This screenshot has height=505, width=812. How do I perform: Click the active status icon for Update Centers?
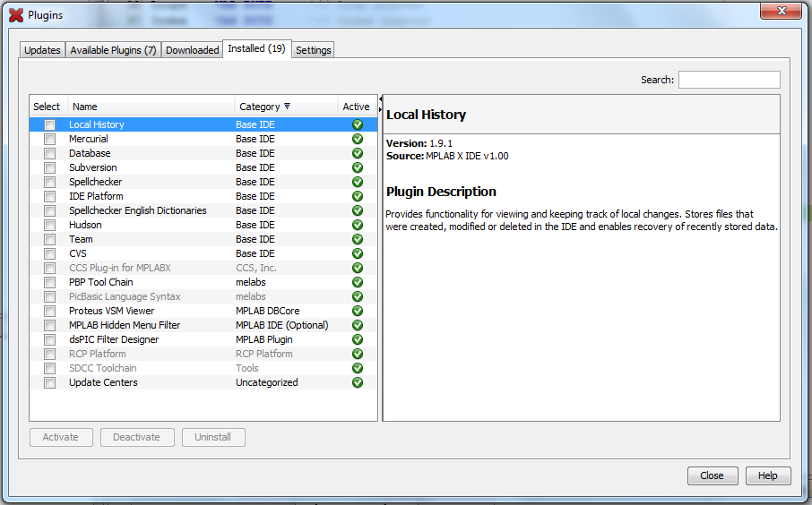[x=358, y=382]
